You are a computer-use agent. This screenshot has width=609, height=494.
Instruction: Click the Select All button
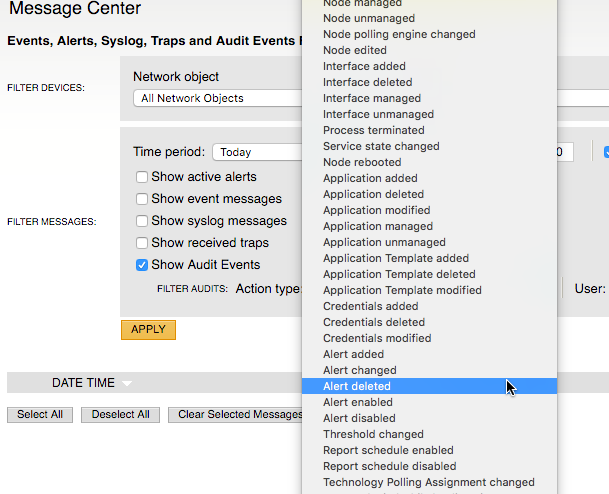point(40,415)
